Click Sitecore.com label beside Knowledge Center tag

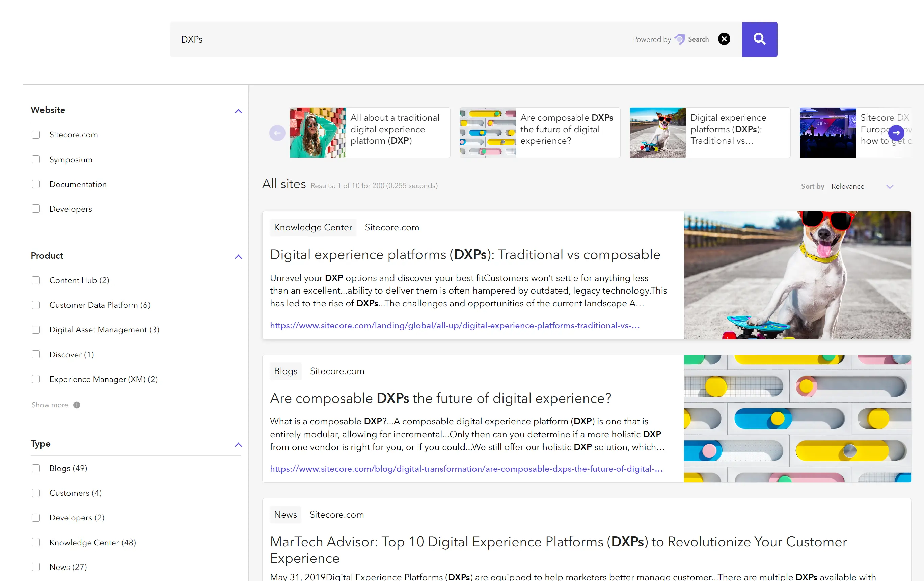392,227
